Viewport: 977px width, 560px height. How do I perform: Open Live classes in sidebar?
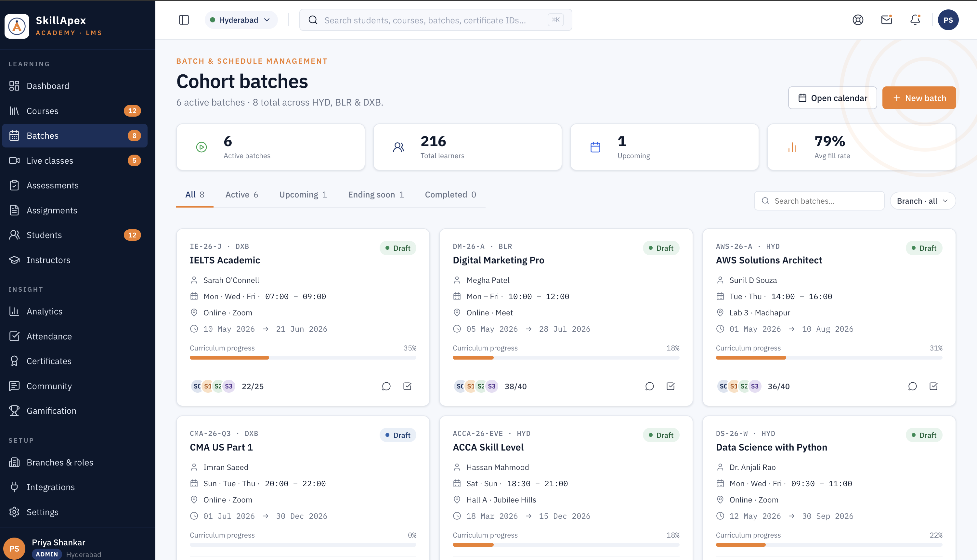[x=75, y=160]
